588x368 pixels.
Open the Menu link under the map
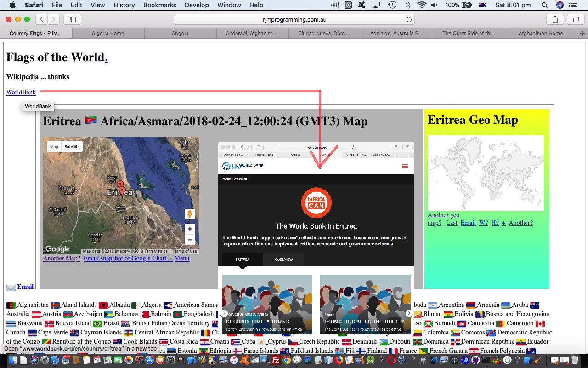(x=182, y=258)
